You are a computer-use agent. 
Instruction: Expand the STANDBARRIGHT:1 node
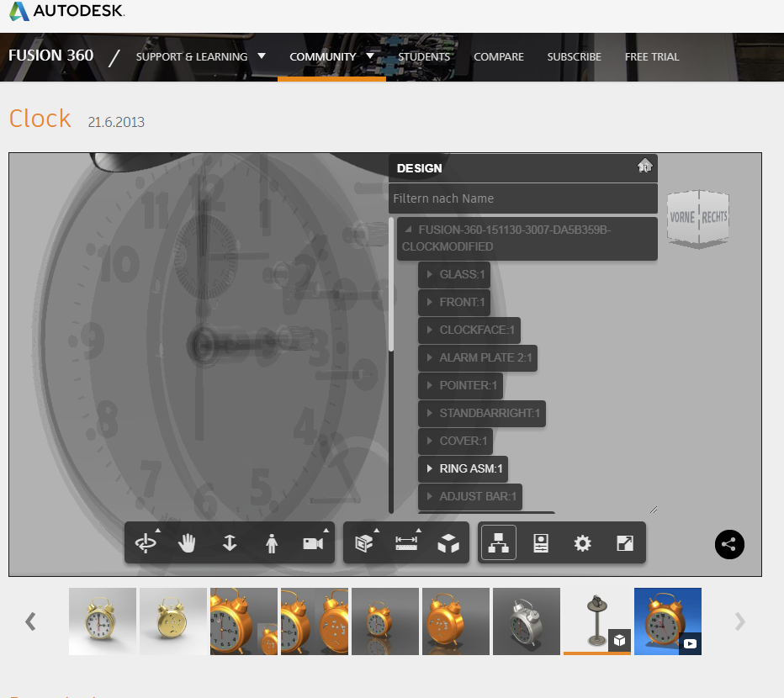(x=430, y=413)
